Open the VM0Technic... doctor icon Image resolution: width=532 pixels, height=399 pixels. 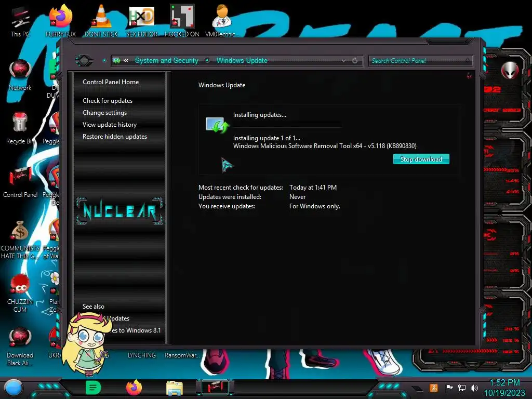(222, 21)
